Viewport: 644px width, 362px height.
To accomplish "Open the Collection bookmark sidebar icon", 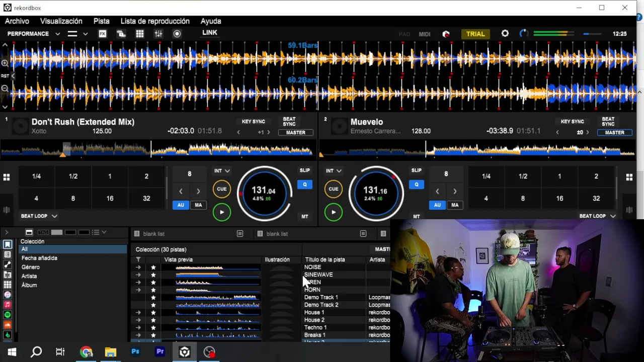I will [x=8, y=244].
